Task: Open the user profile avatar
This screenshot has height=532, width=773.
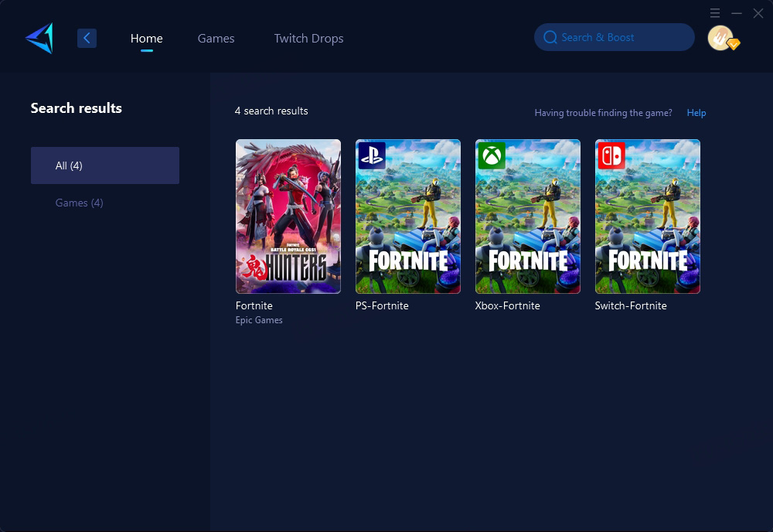Action: [x=720, y=38]
